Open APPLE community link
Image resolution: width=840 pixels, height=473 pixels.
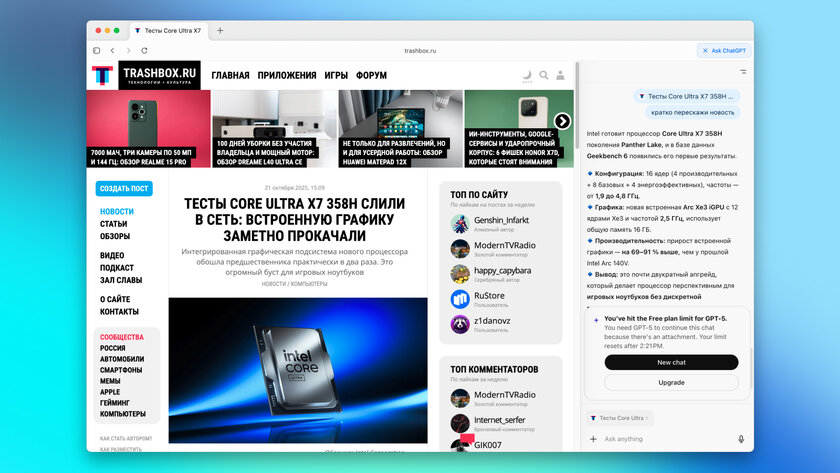coord(110,392)
